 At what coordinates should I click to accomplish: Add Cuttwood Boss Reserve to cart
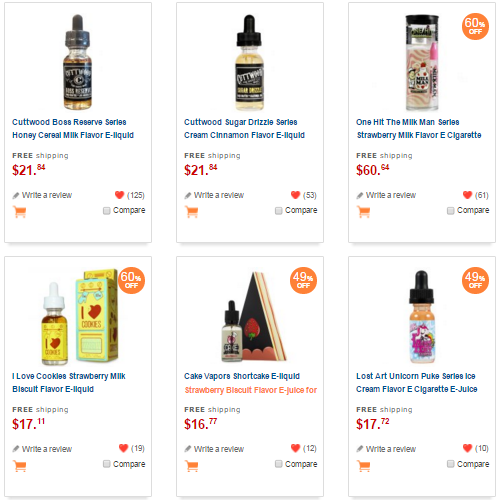click(20, 212)
